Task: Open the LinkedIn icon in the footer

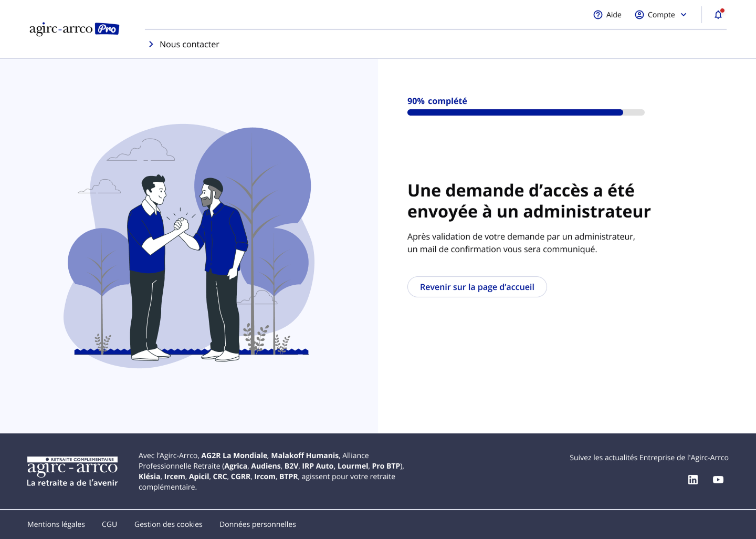Action: click(x=693, y=480)
